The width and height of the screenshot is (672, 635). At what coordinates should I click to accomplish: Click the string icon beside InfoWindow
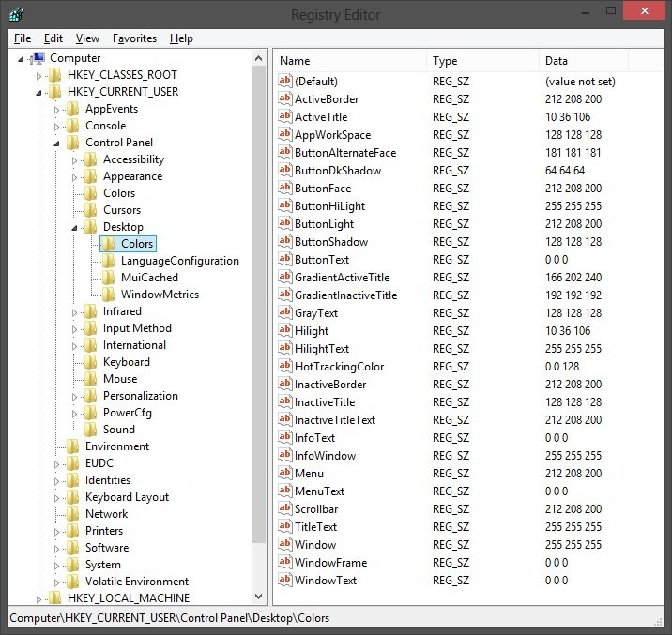(285, 455)
